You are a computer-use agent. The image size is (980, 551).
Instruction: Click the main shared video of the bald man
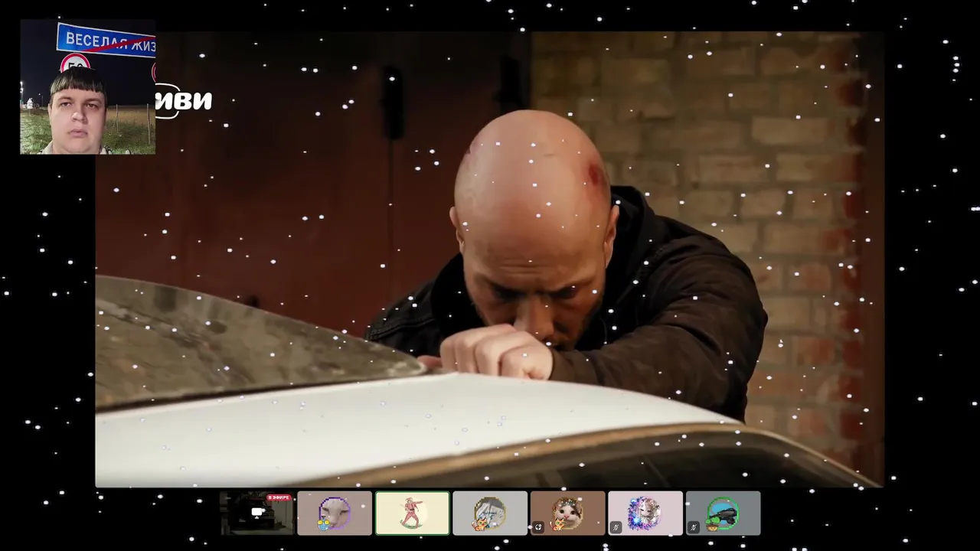[x=490, y=259]
